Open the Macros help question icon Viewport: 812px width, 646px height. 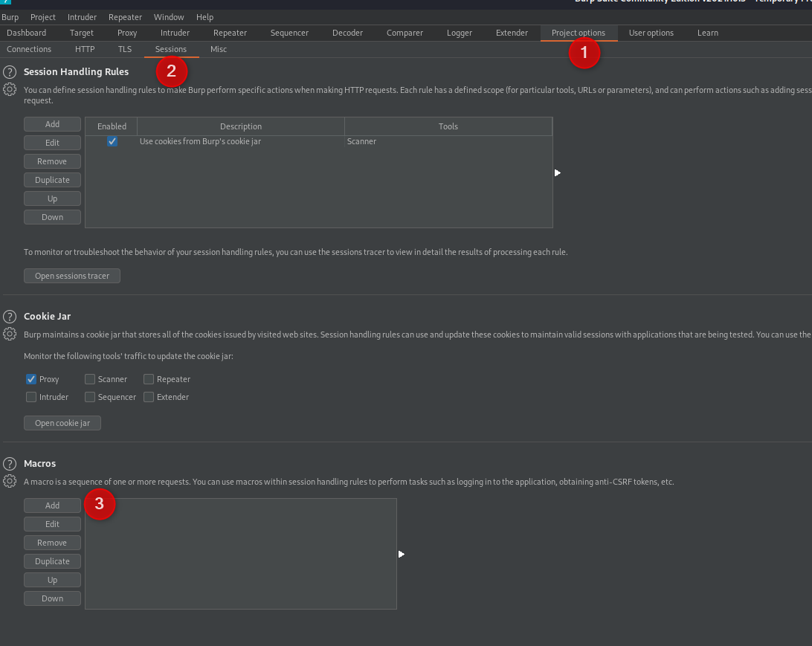click(x=10, y=463)
